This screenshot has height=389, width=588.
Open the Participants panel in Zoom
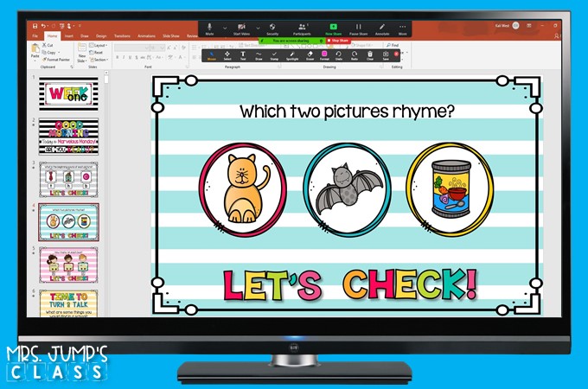(x=302, y=29)
